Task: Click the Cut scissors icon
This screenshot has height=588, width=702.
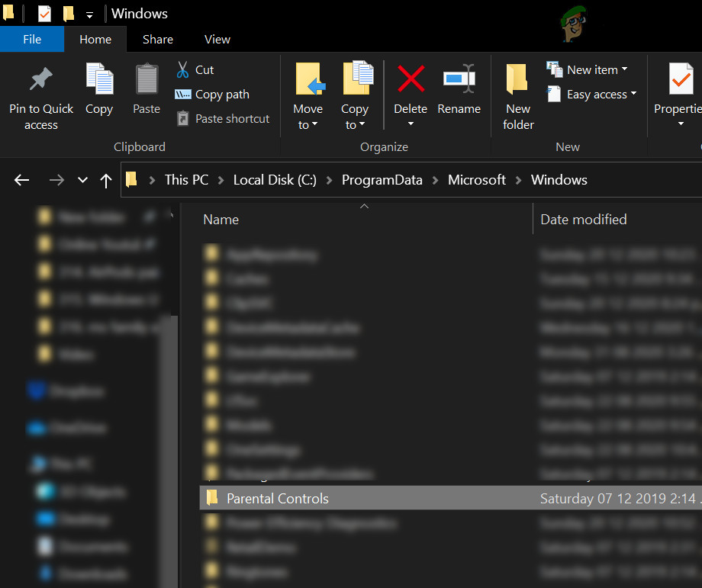Action: point(182,70)
